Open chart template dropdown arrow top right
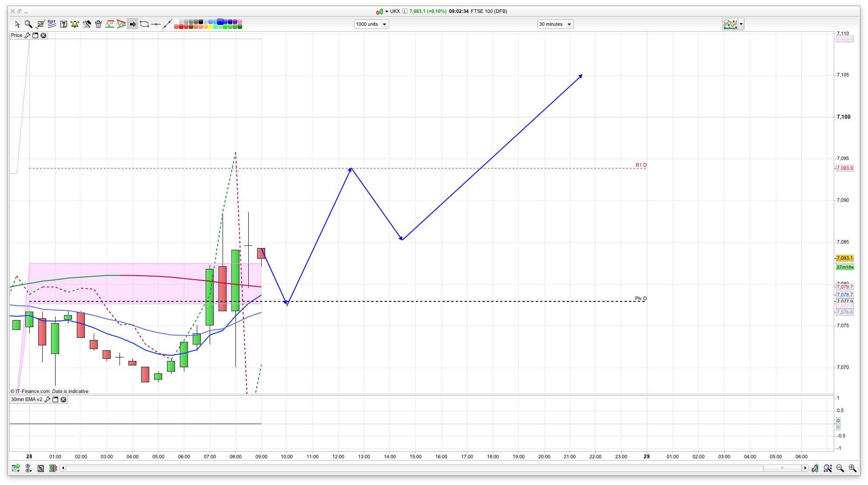Screen dimensions: 868x485 [x=741, y=24]
